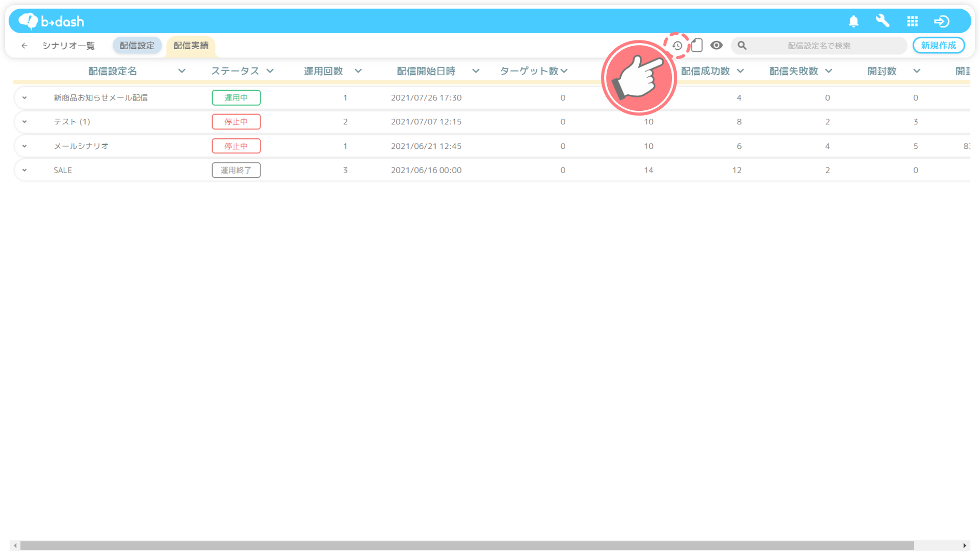Viewport: 980px width, 551px height.
Task: Click the search magnifier icon
Action: coord(742,46)
